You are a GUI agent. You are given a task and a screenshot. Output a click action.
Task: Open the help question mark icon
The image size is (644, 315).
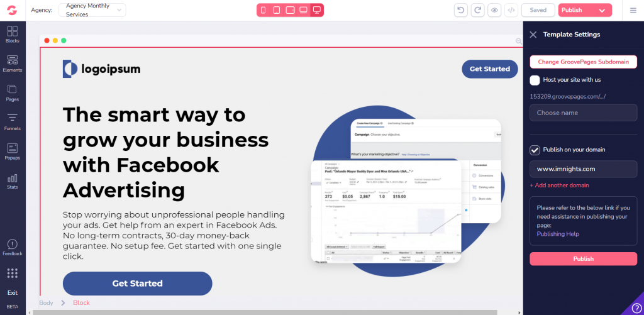click(636, 307)
